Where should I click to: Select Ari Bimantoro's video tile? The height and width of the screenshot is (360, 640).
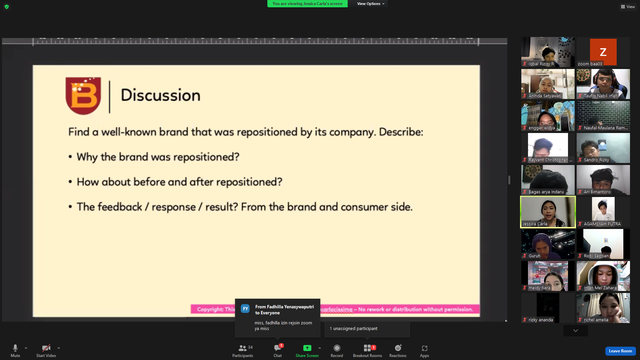coord(603,180)
